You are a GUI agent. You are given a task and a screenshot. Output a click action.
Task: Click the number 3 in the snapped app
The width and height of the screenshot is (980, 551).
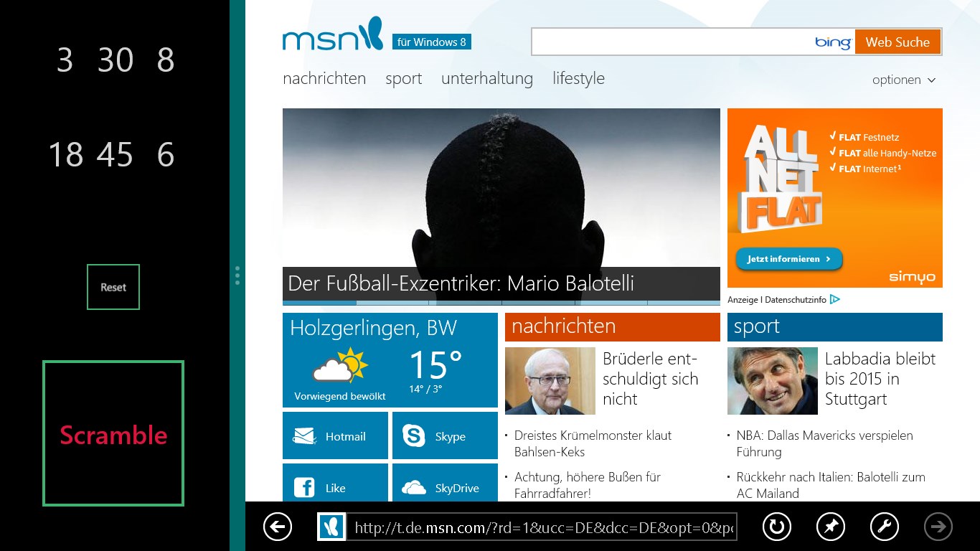pos(65,60)
